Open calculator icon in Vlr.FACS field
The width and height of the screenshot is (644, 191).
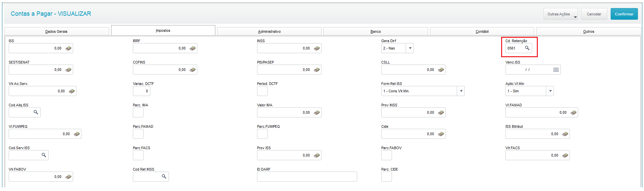pyautogui.click(x=565, y=156)
